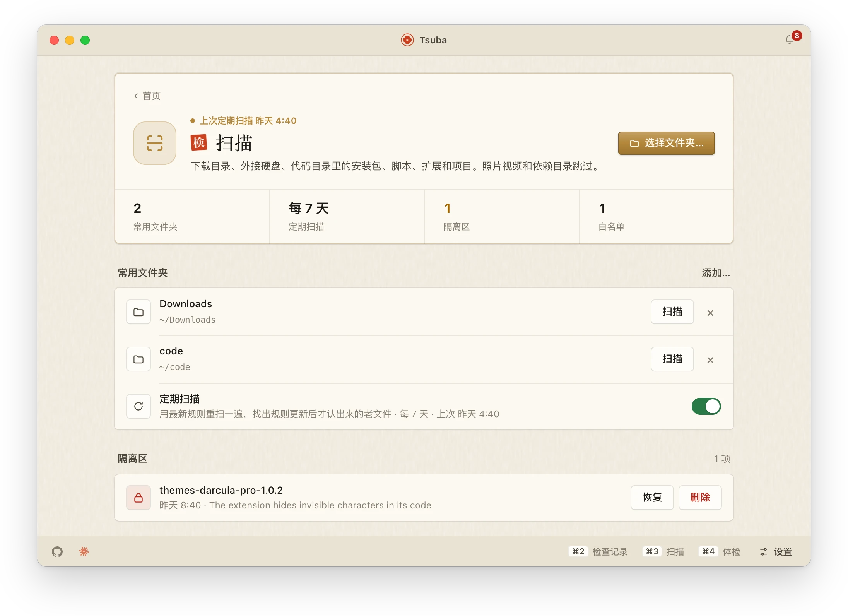The width and height of the screenshot is (848, 616).
Task: Click the Tsuba app logo in title bar
Action: 407,40
